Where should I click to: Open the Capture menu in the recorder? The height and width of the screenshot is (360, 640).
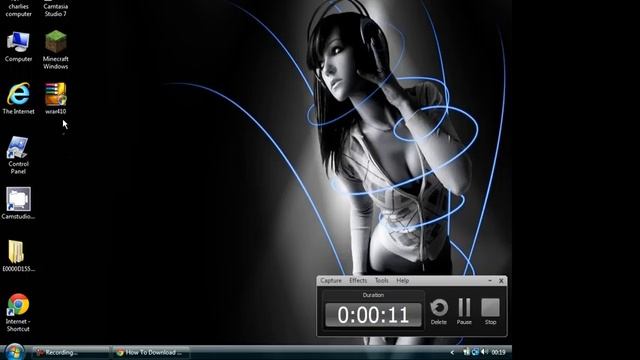pyautogui.click(x=331, y=280)
